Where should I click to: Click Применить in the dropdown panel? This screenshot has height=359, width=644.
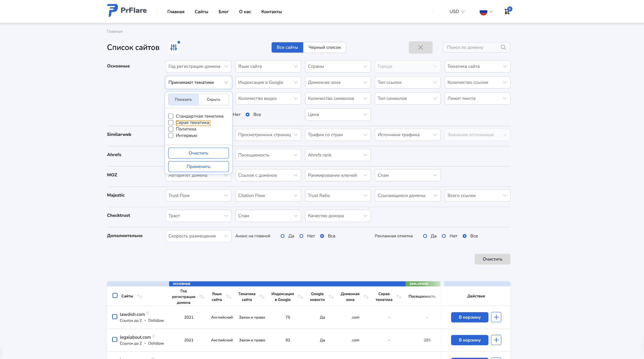[x=198, y=166]
